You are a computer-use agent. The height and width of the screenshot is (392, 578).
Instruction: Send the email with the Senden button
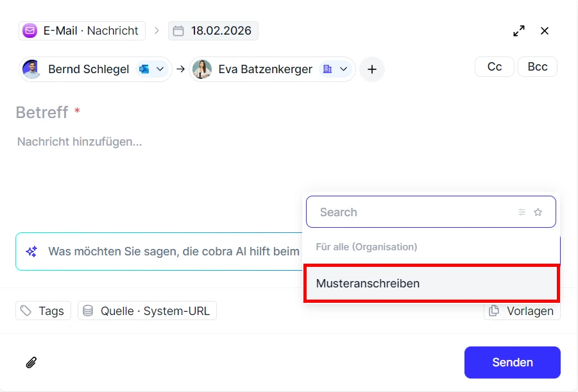tap(512, 362)
